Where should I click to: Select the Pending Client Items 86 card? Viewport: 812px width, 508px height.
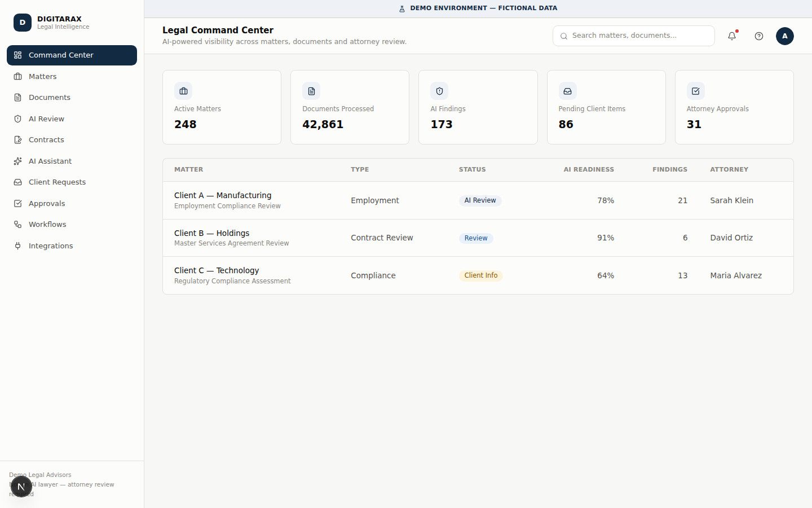pos(606,107)
